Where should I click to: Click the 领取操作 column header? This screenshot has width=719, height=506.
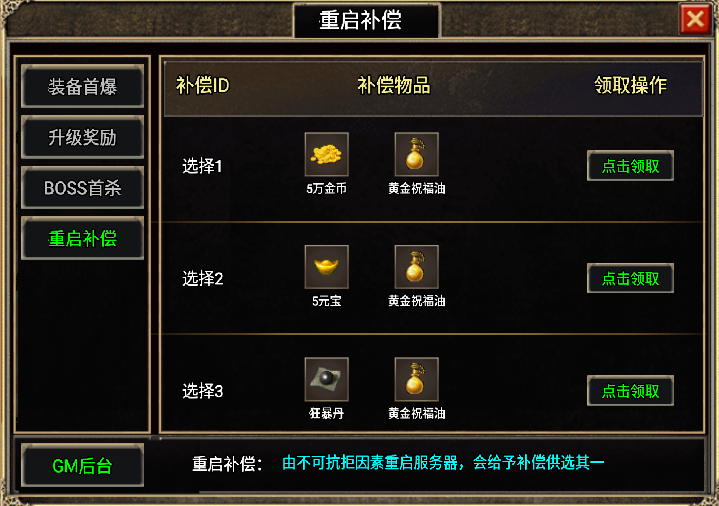[631, 85]
